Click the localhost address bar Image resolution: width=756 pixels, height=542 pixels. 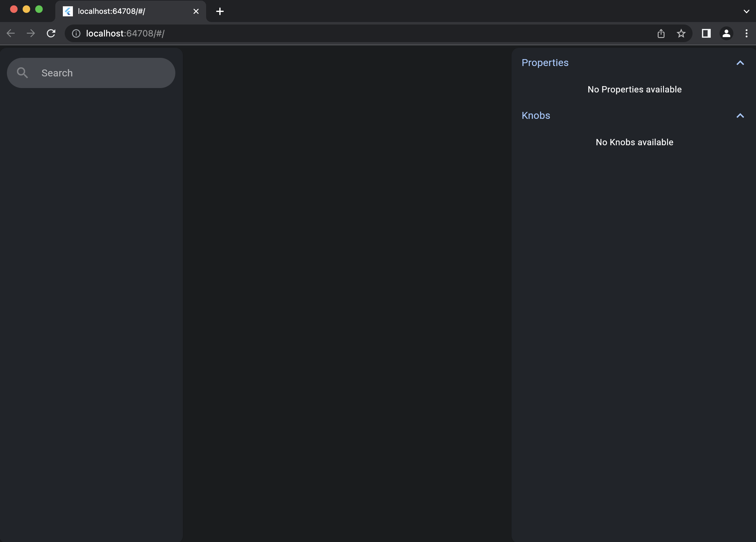coord(333,33)
